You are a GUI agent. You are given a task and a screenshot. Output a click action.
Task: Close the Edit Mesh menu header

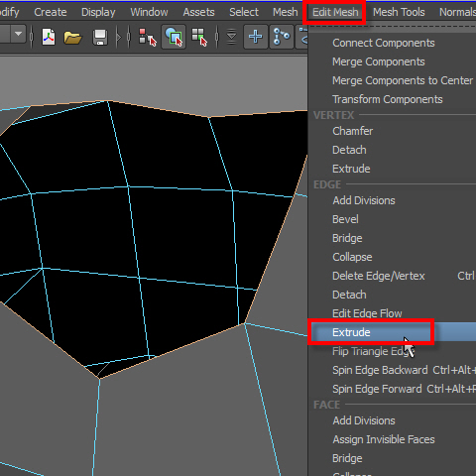335,12
